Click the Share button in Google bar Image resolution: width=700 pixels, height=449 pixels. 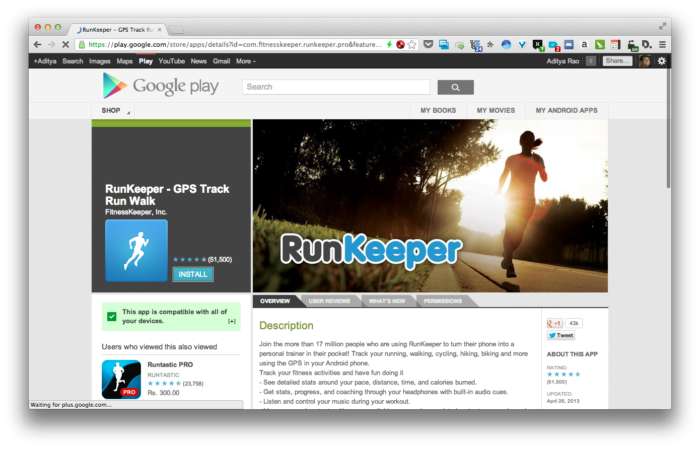click(616, 61)
